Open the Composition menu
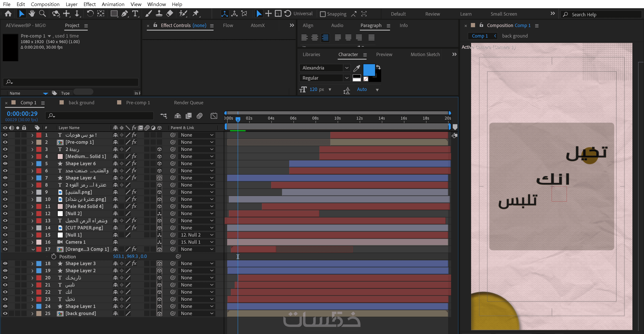Viewport: 644px width, 334px height. (x=45, y=4)
